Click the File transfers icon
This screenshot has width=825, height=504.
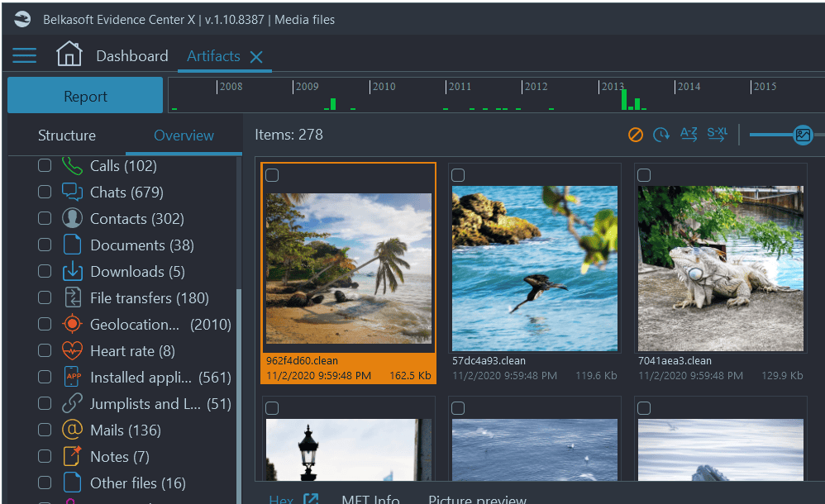click(x=73, y=297)
